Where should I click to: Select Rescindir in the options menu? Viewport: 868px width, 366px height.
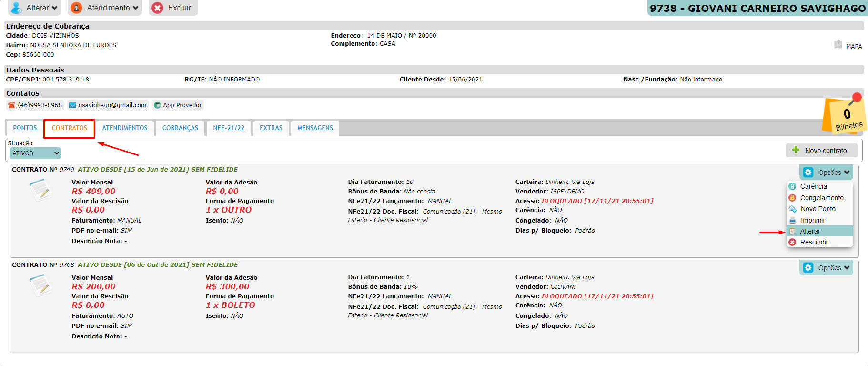pos(819,242)
